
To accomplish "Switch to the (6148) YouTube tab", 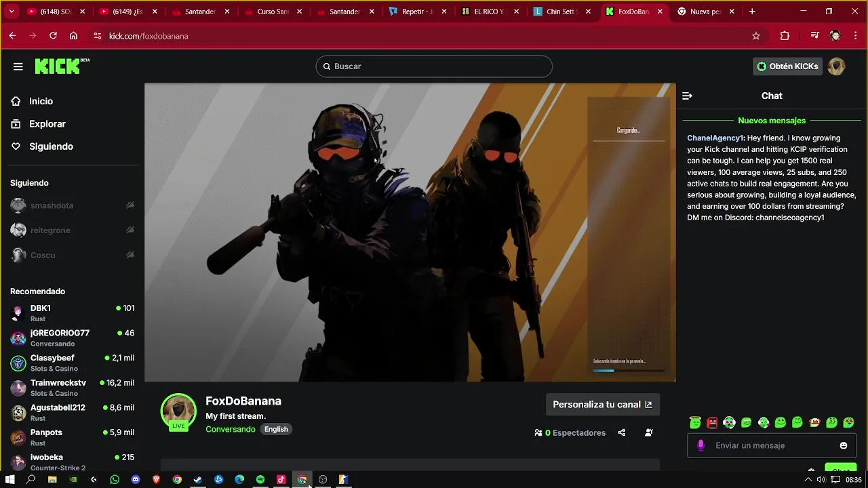I will pos(57,12).
